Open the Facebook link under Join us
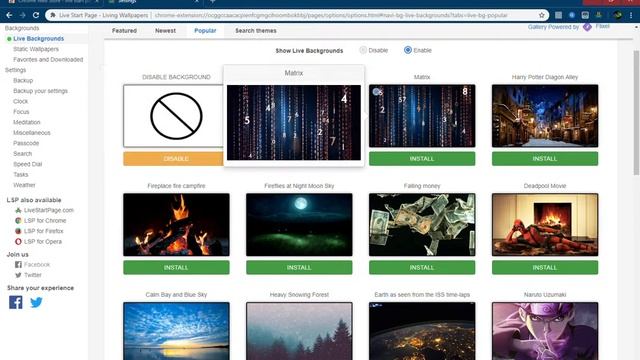Image resolution: width=640 pixels, height=360 pixels. click(37, 264)
